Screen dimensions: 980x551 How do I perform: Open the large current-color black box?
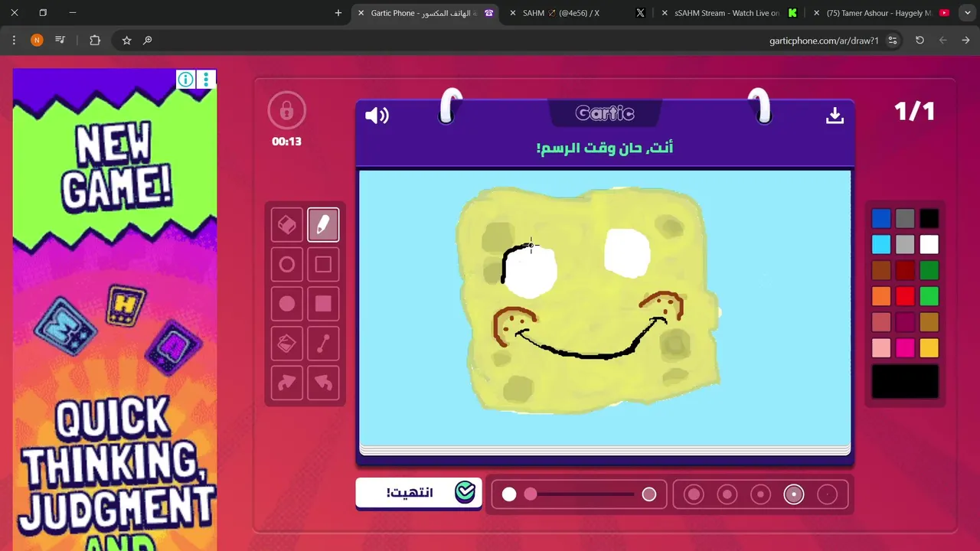click(905, 381)
